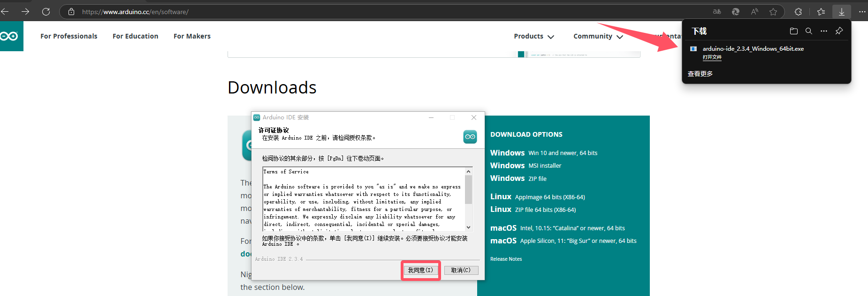Open the downloads folder icon in the panel
The image size is (868, 296).
[x=794, y=31]
